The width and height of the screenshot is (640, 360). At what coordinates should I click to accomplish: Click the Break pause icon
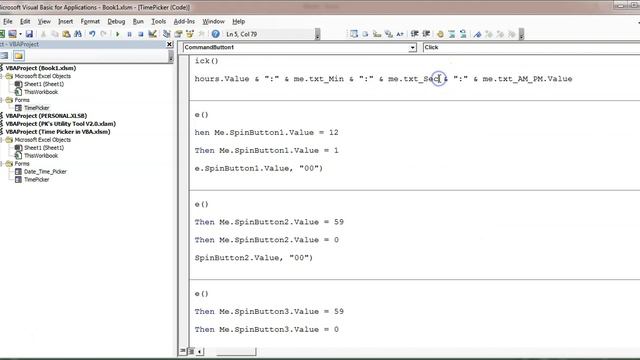[129, 34]
